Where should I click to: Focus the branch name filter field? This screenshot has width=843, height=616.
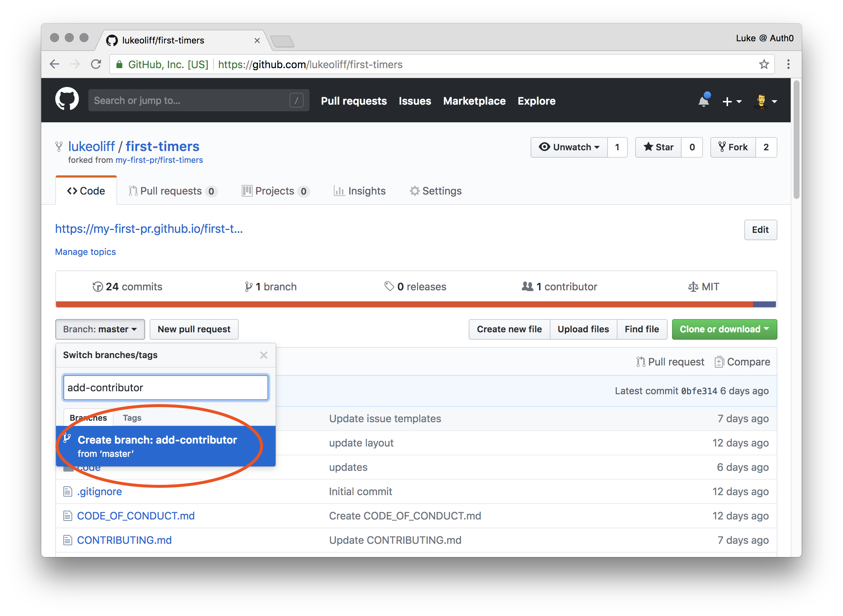click(x=165, y=388)
